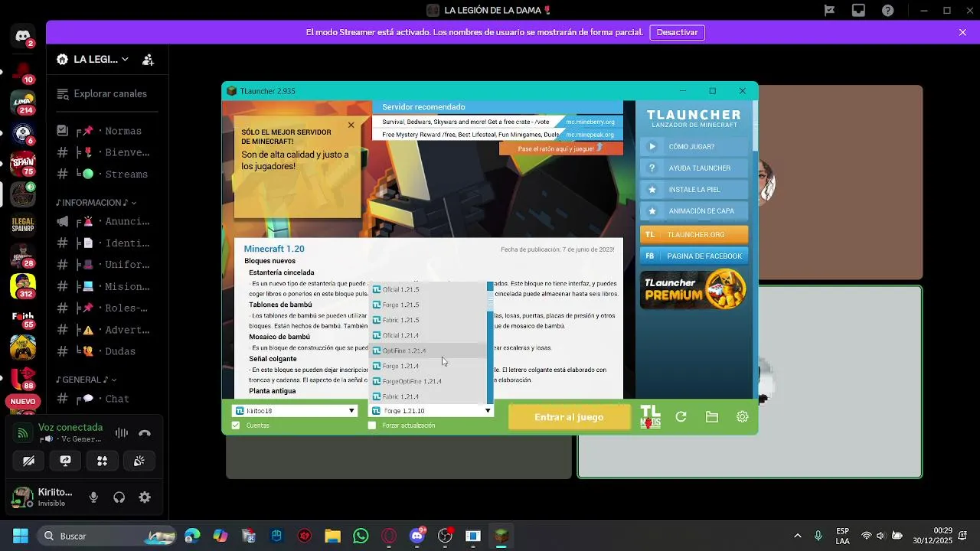
Task: Open Discord inbox icon in title bar
Action: coord(858,11)
